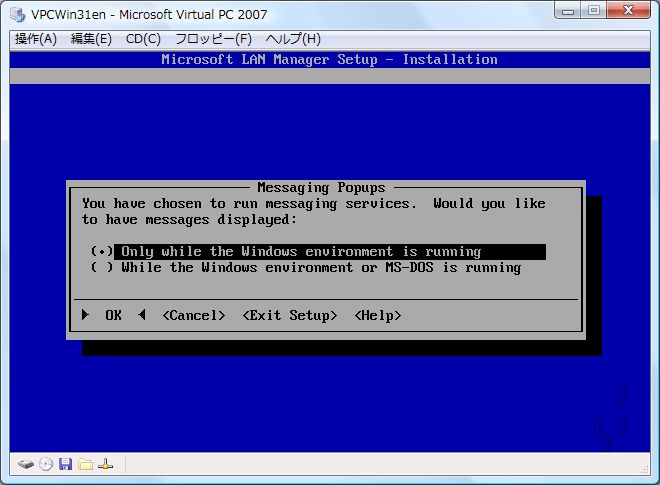
Task: Click the Virtual PC title bar icon
Action: pos(18,14)
